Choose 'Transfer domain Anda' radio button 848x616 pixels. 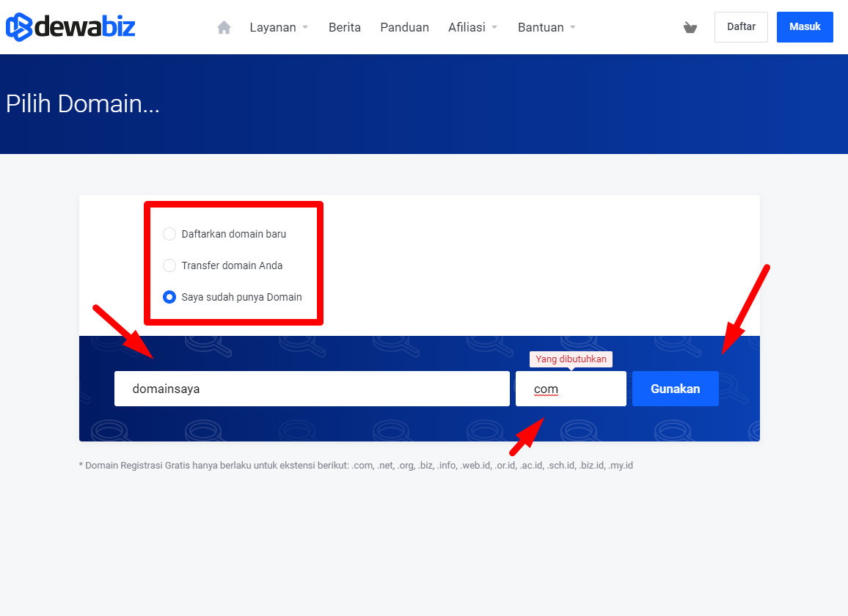pyautogui.click(x=169, y=265)
